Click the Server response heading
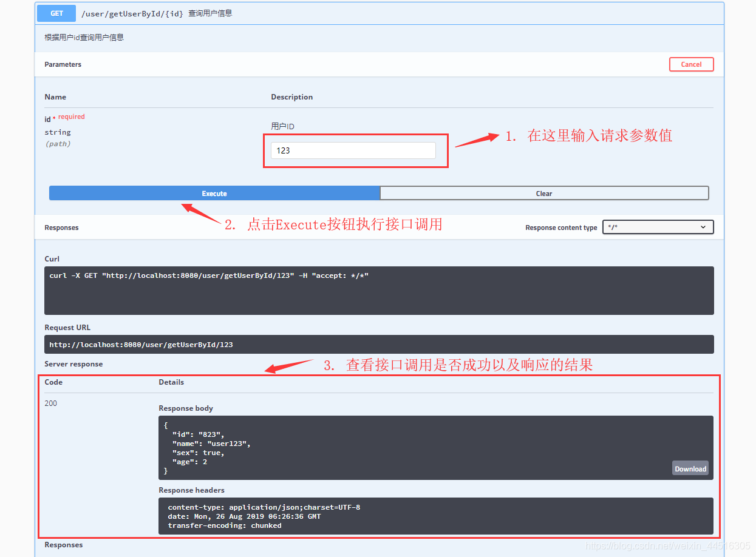Image resolution: width=756 pixels, height=557 pixels. point(73,364)
